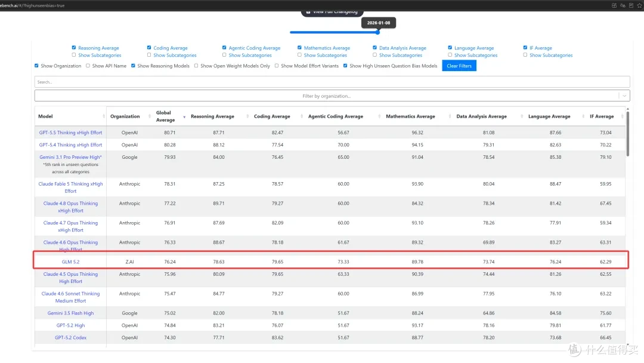This screenshot has height=363, width=644.
Task: Click GLM 5.2 Agentic Coding value 73.33
Action: pos(343,262)
